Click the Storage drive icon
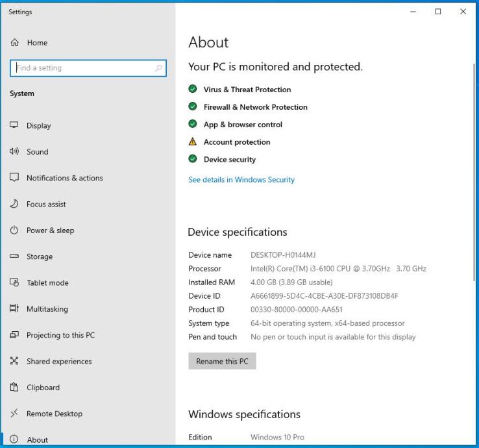 click(14, 257)
